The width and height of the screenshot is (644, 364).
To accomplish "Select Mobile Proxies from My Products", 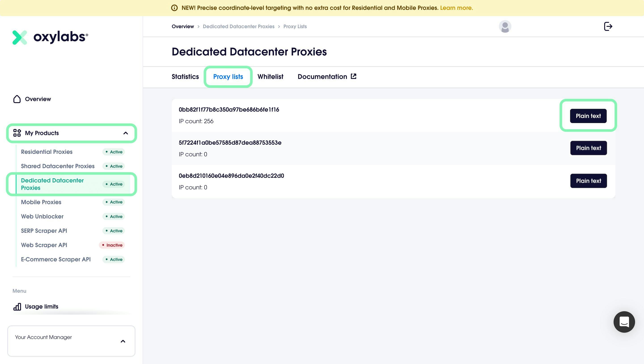I will coord(41,202).
